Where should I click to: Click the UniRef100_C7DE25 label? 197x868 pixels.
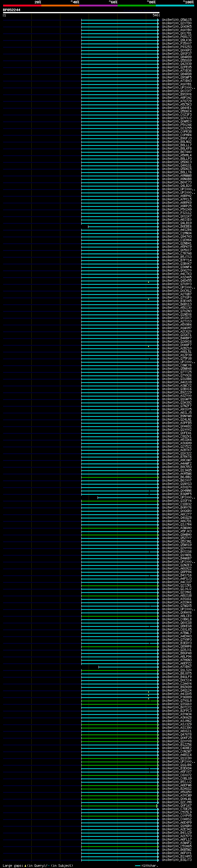click(176, 809)
